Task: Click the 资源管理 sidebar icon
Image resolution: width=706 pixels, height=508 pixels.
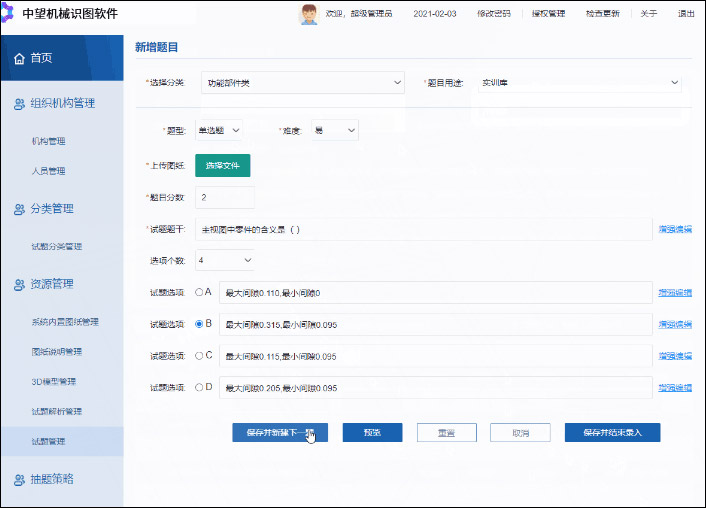Action: (19, 284)
